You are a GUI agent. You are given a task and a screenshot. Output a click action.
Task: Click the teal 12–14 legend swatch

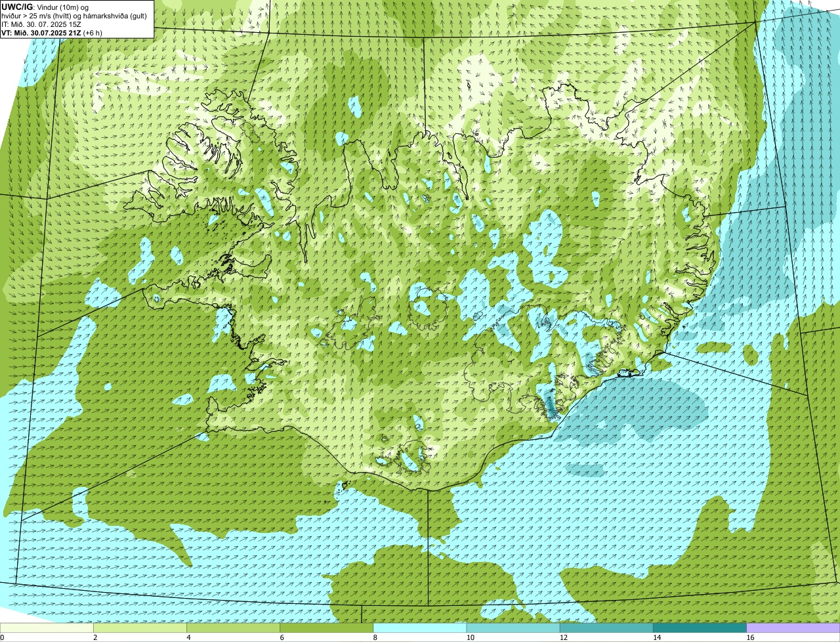point(606,628)
